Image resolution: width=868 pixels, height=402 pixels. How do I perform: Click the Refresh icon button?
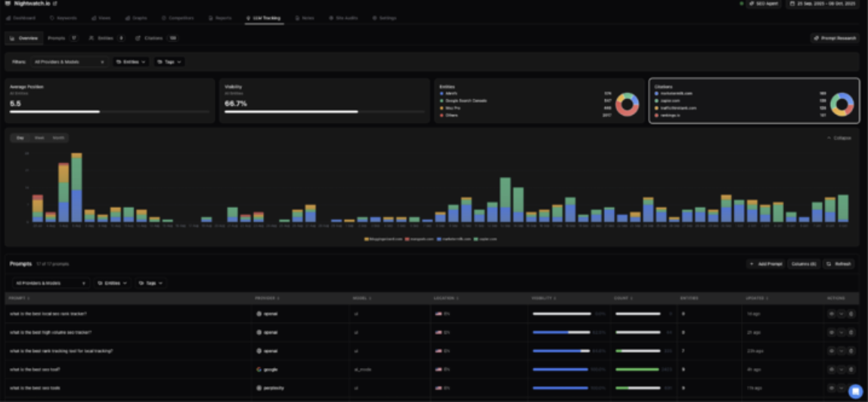[x=839, y=264]
